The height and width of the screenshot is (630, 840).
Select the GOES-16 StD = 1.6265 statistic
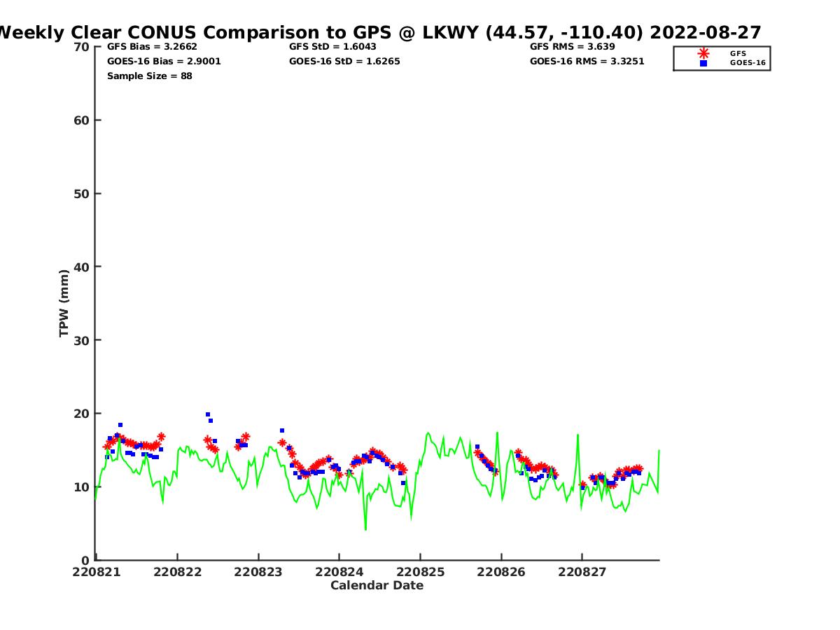pyautogui.click(x=344, y=62)
